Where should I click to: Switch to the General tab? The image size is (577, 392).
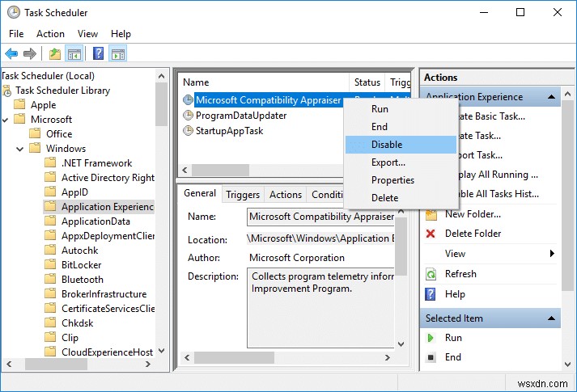(200, 193)
